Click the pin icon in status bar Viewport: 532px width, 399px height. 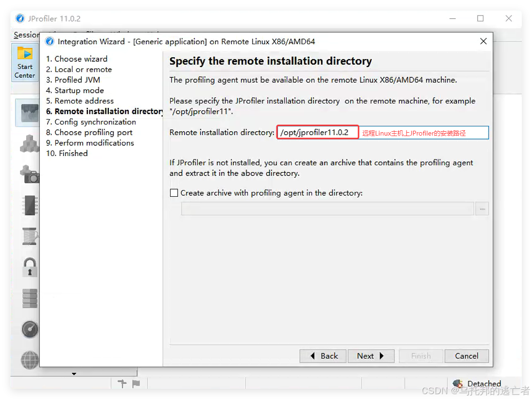click(x=122, y=384)
